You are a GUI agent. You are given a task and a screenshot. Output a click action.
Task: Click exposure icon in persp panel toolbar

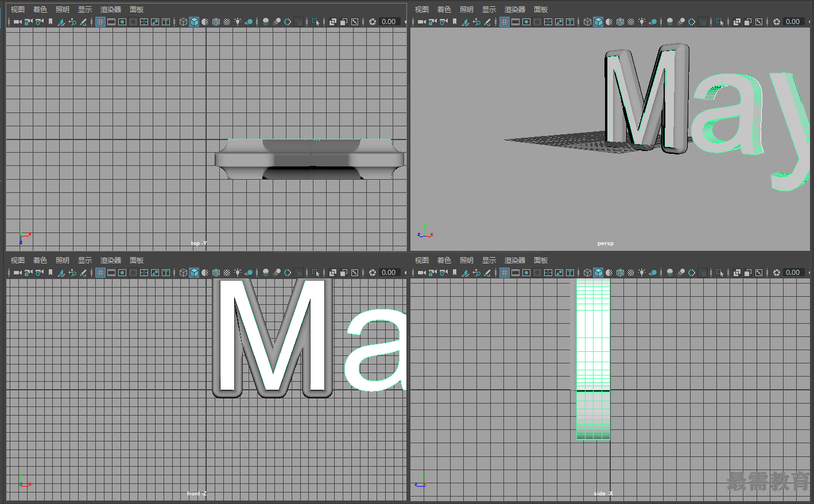click(x=777, y=22)
